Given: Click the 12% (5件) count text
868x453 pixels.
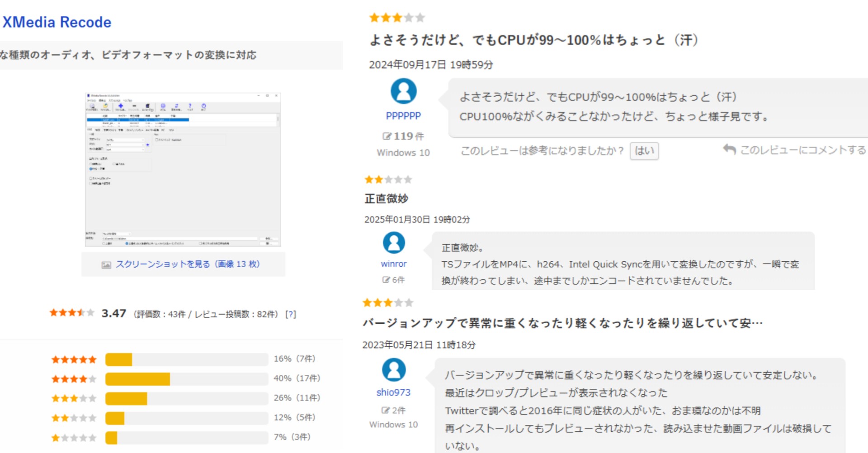Looking at the screenshot, I should tap(294, 417).
